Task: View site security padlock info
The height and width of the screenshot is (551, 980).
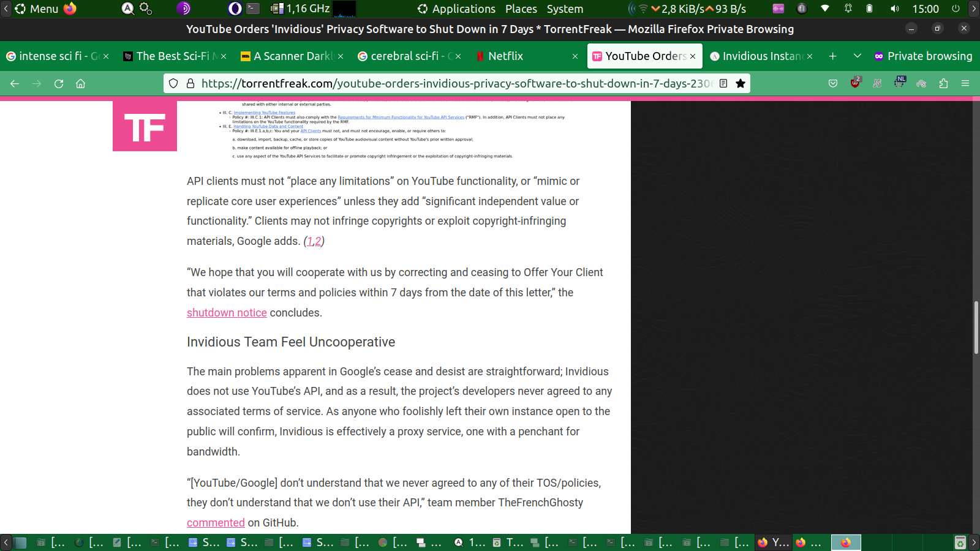Action: pos(190,83)
